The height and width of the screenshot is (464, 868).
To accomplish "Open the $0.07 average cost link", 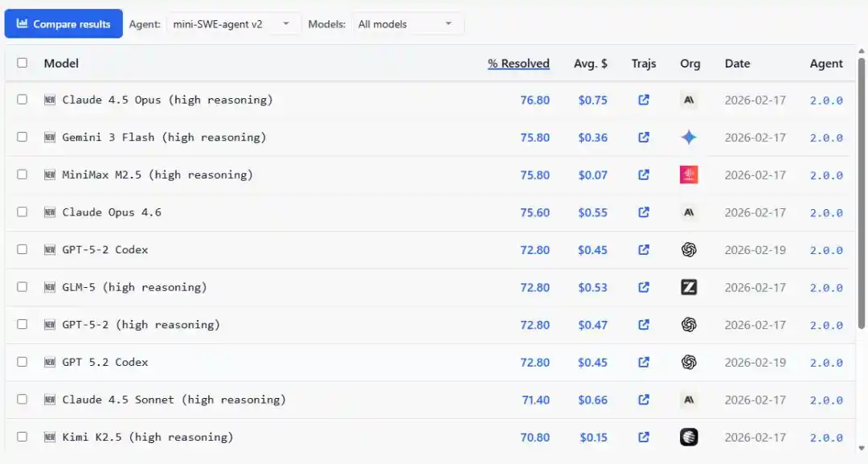I will click(592, 175).
